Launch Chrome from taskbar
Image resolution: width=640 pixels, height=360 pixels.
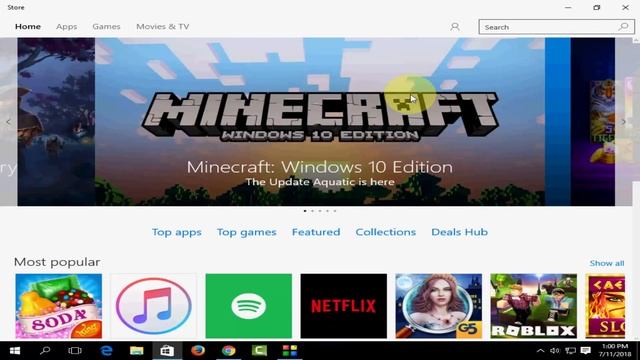pyautogui.click(x=229, y=351)
